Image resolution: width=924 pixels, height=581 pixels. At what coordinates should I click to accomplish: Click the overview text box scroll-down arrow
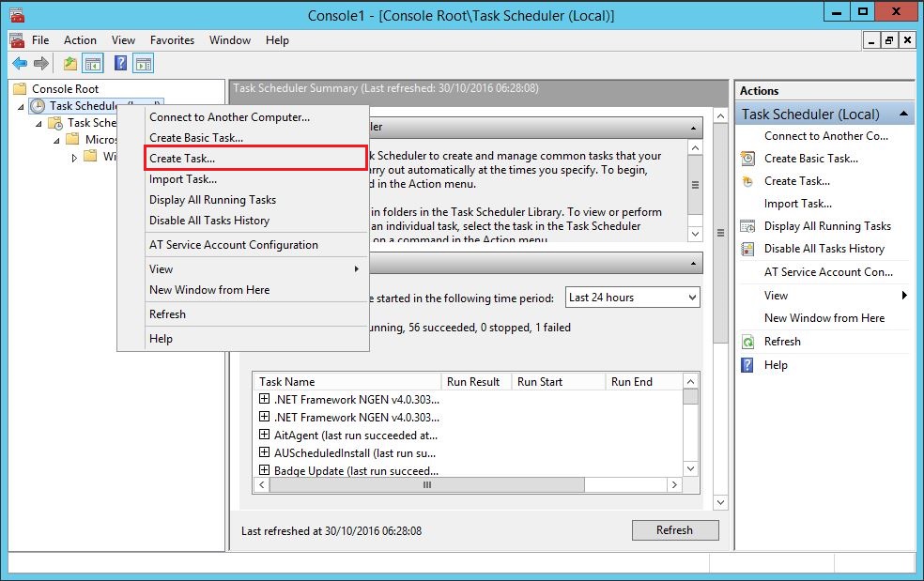[696, 234]
